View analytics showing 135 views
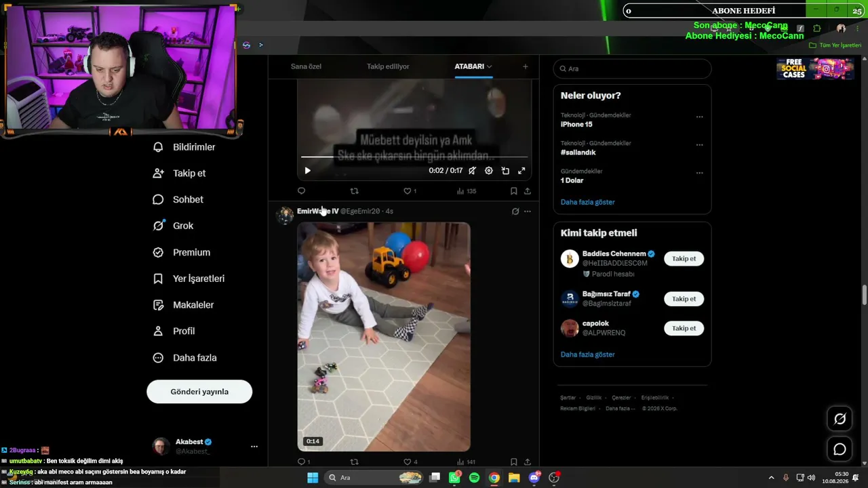This screenshot has height=488, width=868. point(467,191)
